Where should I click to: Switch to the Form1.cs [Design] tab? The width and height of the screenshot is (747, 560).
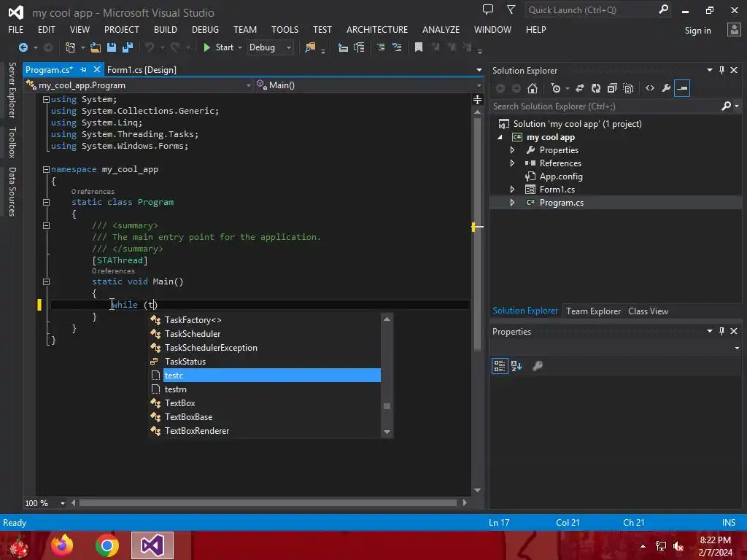coord(142,70)
